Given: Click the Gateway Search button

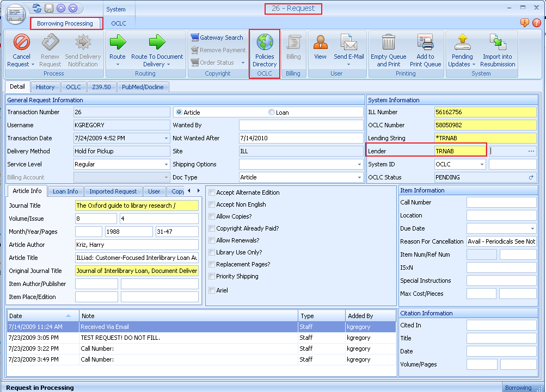Looking at the screenshot, I should point(217,37).
